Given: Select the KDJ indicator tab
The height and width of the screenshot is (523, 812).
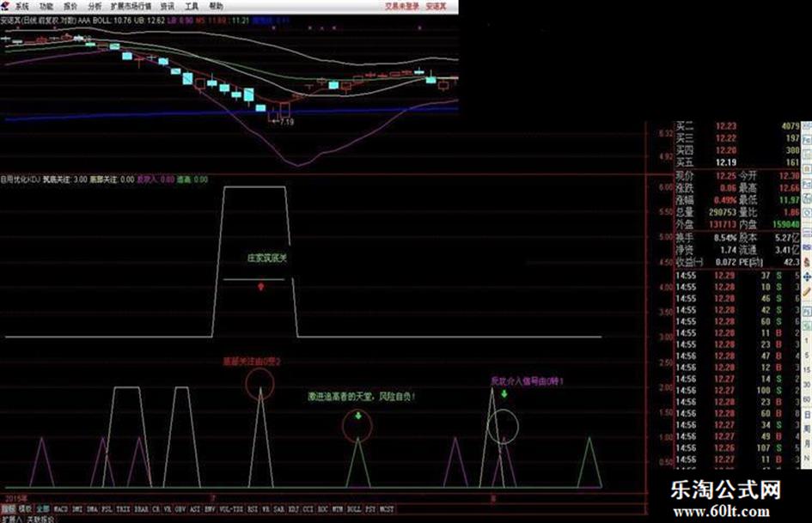Looking at the screenshot, I should coord(293,509).
